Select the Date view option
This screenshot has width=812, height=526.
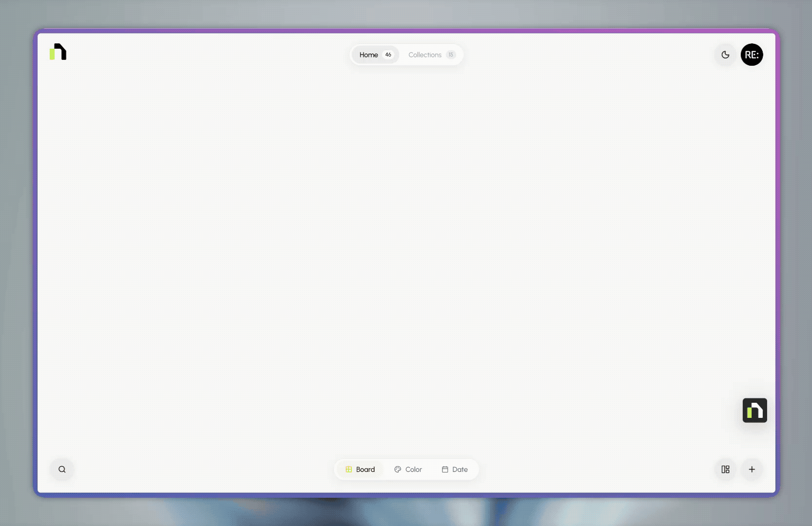455,470
